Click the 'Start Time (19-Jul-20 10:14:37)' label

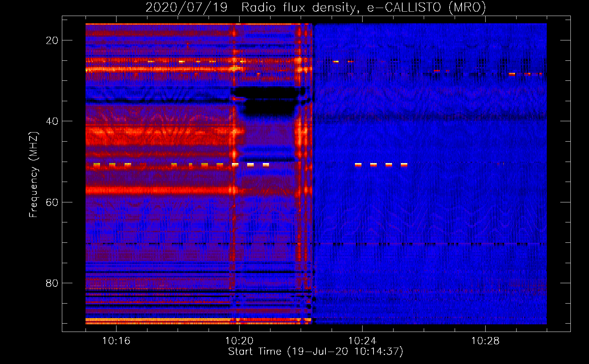(x=316, y=352)
